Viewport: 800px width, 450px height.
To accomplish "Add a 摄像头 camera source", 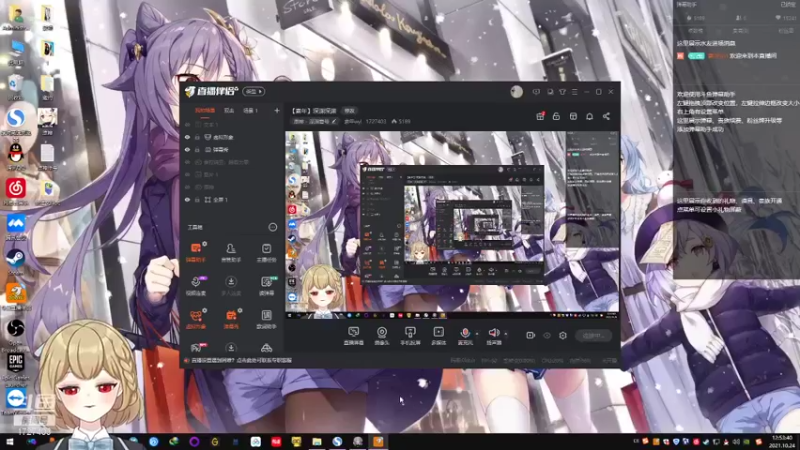I will pyautogui.click(x=382, y=336).
